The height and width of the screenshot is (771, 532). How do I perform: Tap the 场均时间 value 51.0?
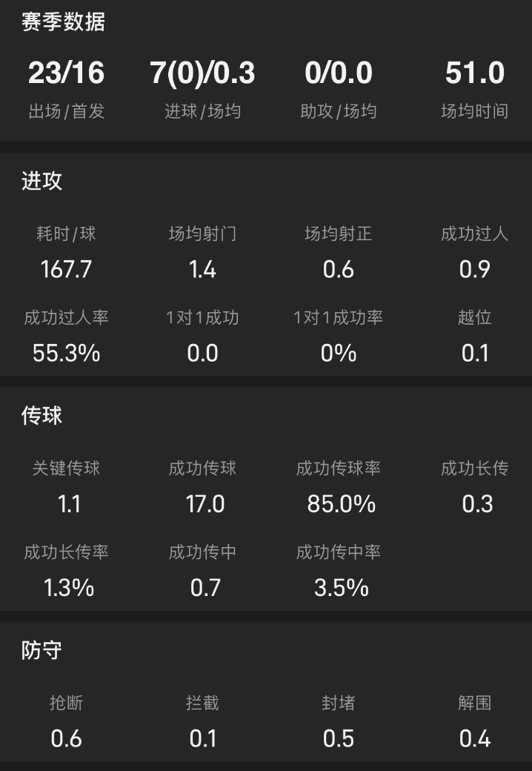point(475,73)
